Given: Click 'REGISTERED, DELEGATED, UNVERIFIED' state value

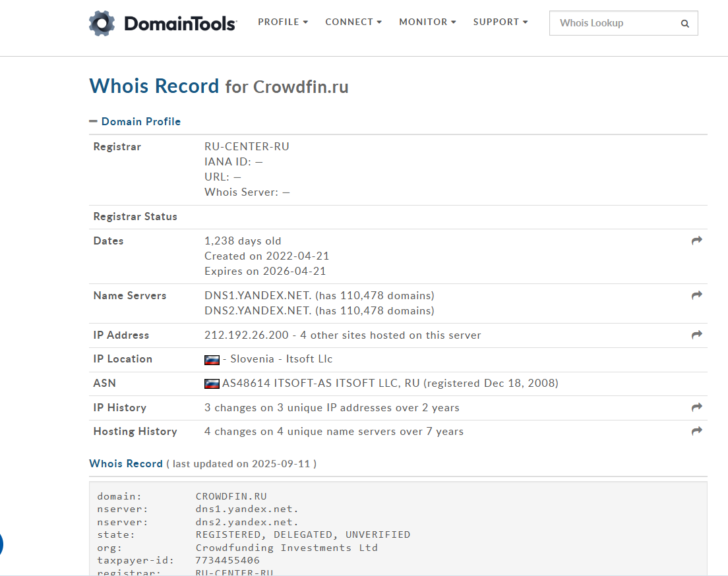Looking at the screenshot, I should tap(303, 534).
